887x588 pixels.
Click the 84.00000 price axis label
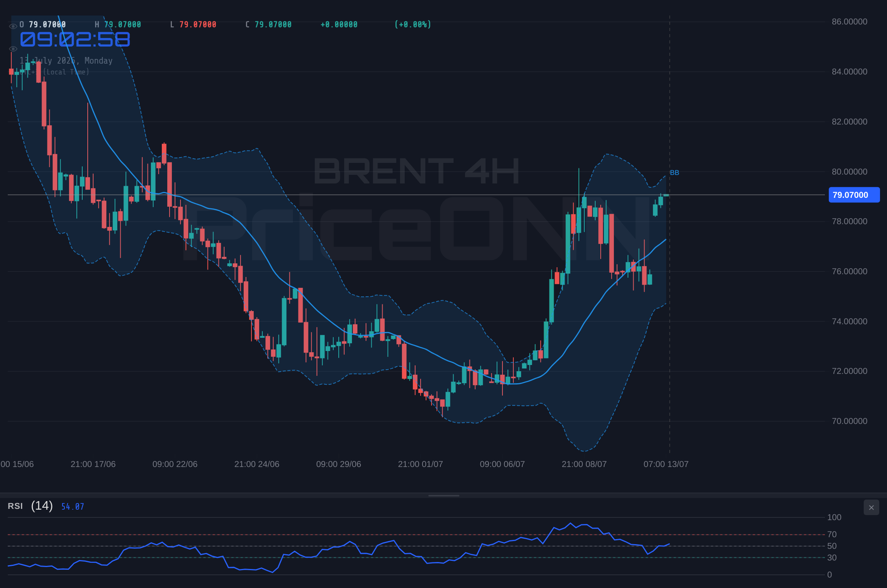pyautogui.click(x=849, y=72)
